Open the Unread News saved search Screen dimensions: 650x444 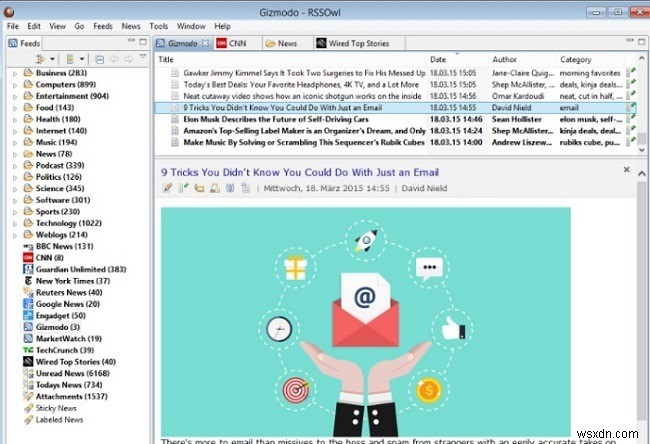pyautogui.click(x=66, y=374)
